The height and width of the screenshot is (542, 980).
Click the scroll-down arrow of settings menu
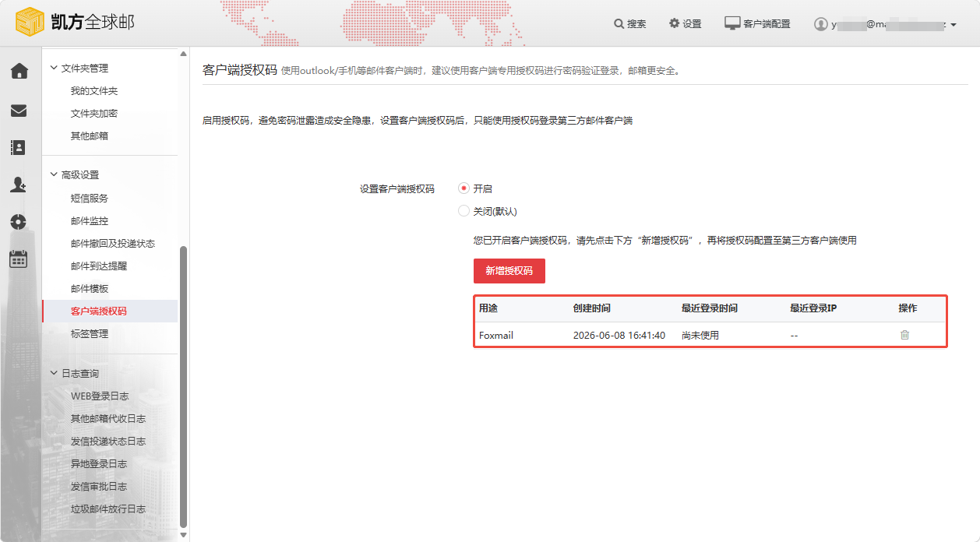point(184,535)
